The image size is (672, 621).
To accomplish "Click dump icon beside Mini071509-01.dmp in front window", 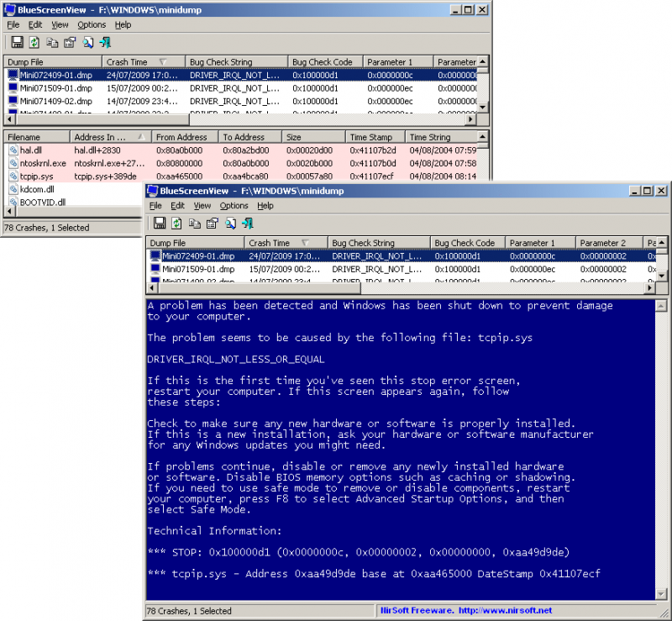I will (x=155, y=269).
